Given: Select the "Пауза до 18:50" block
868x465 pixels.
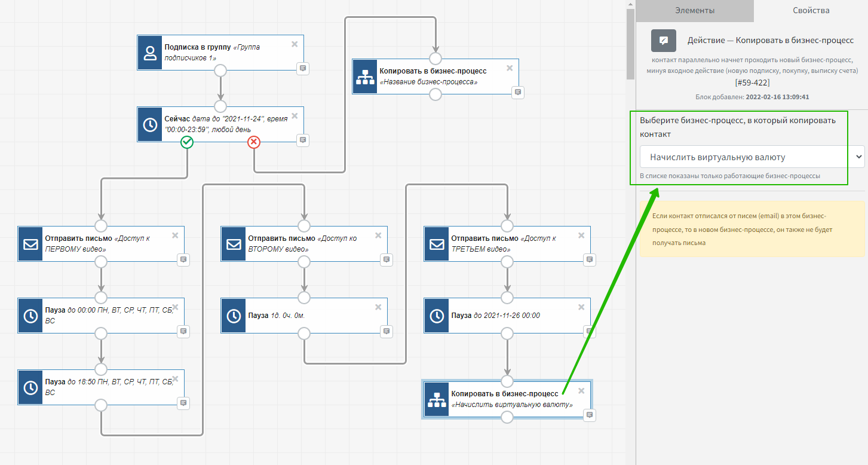Looking at the screenshot, I should (108, 387).
